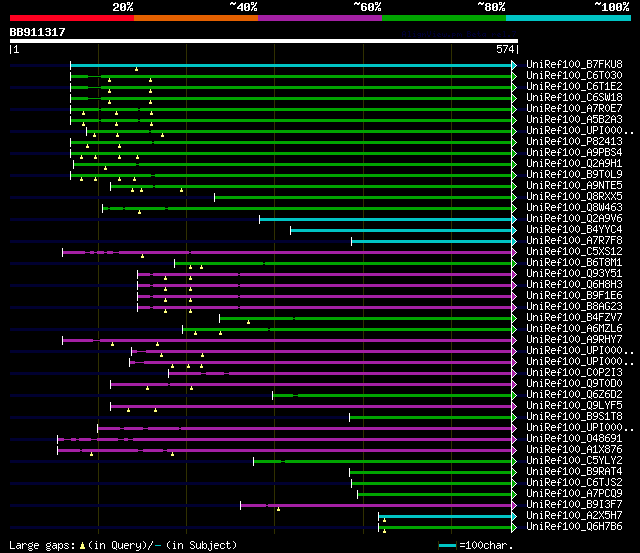Select the UniRef100_A7PCQ9 label
Screen dimensions: 640x553
(x=574, y=494)
